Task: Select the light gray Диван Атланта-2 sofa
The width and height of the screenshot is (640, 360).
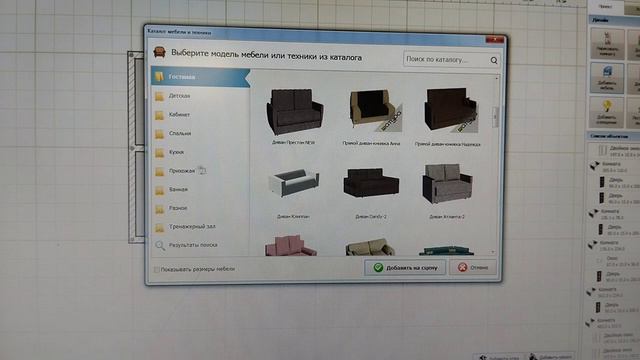Action: click(x=447, y=183)
